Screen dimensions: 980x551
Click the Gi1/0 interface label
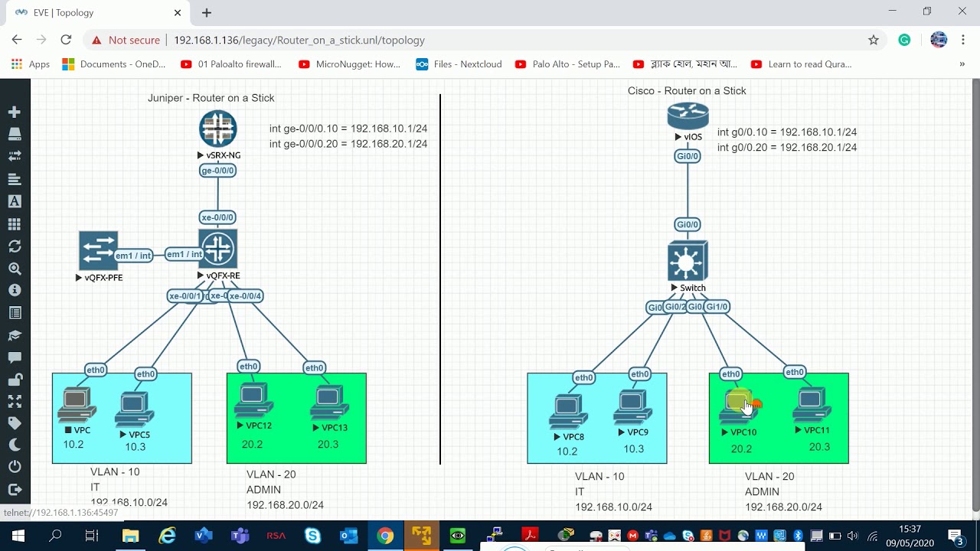[x=717, y=307]
